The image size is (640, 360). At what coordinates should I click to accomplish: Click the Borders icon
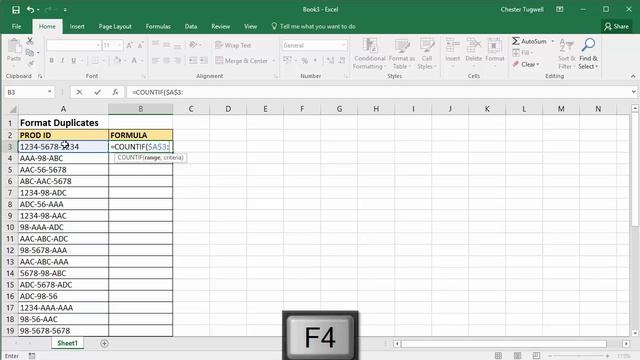click(x=95, y=60)
